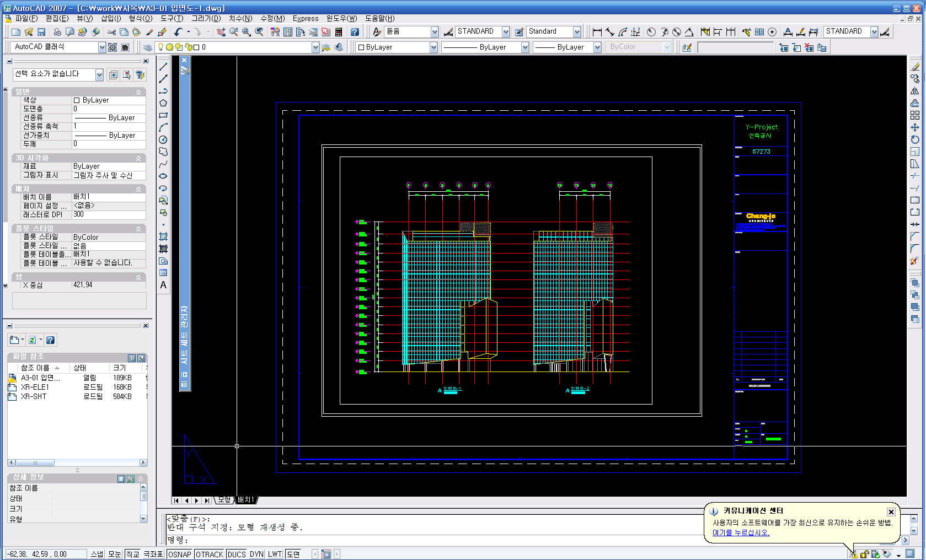Screen dimensions: 926x560
Task: Select the Multiline Text tool
Action: click(x=163, y=285)
